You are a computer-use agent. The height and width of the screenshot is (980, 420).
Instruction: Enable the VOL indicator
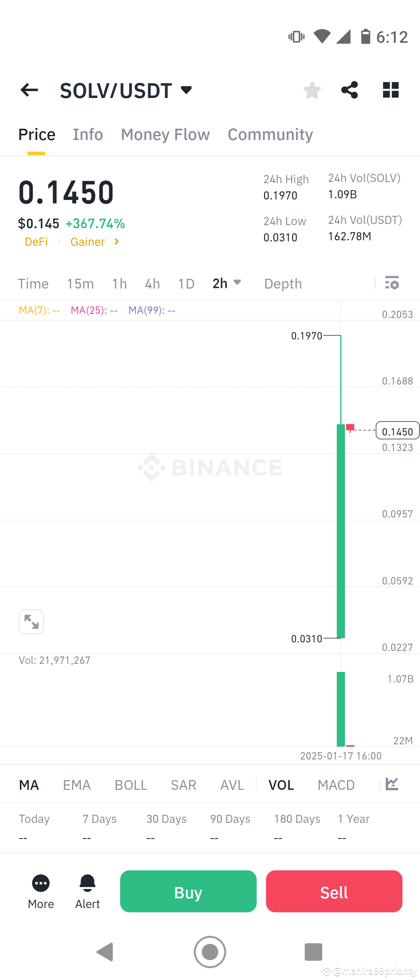281,784
